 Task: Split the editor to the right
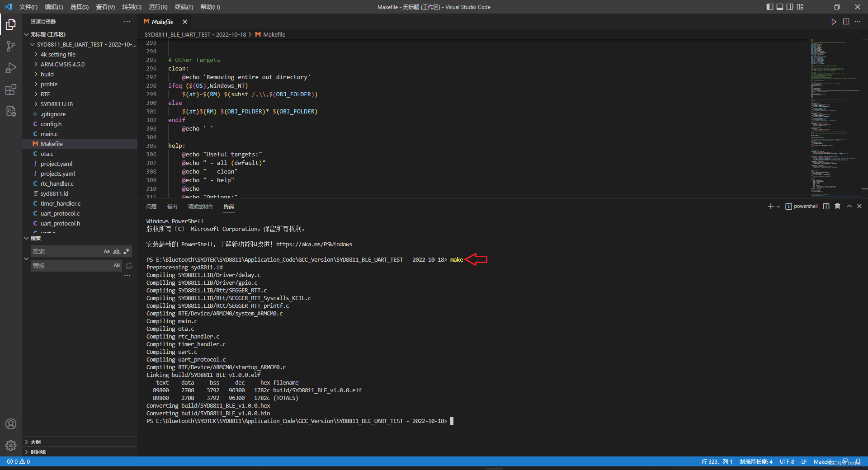tap(846, 22)
